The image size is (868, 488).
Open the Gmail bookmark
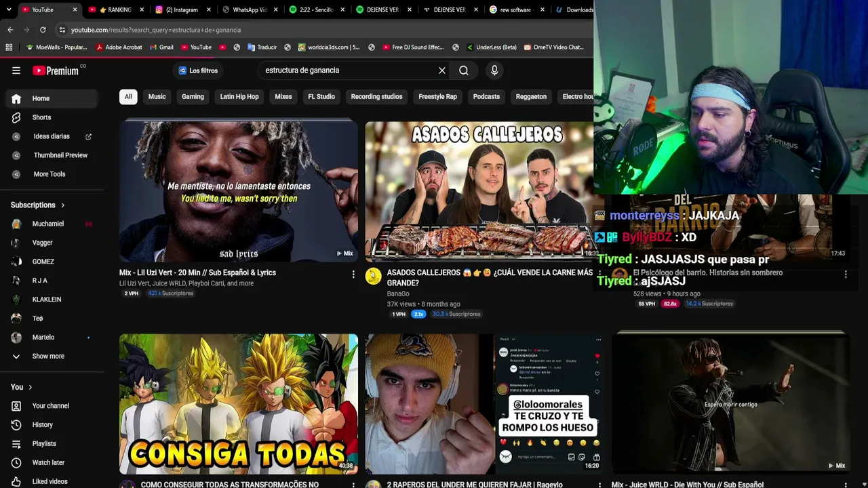click(x=161, y=47)
